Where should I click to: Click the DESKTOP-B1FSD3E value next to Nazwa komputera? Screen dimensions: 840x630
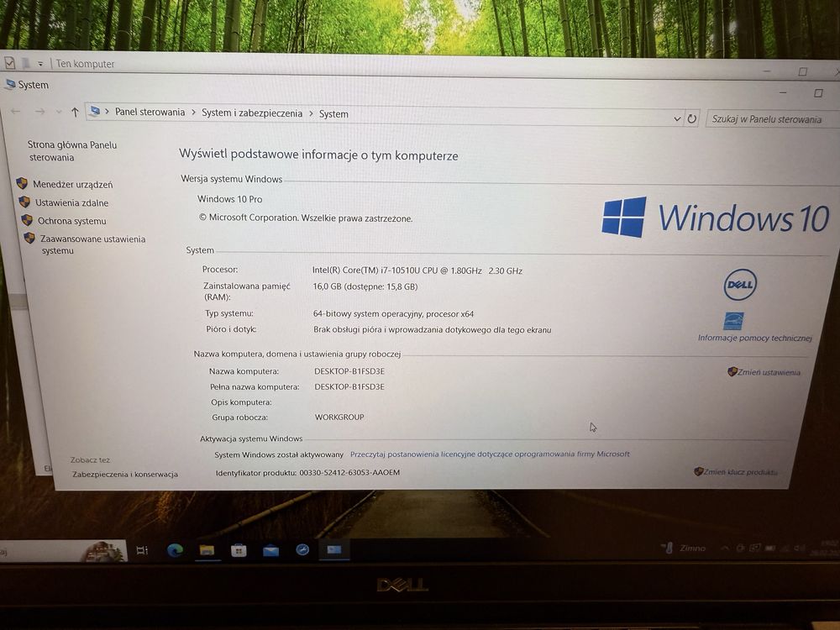[349, 371]
